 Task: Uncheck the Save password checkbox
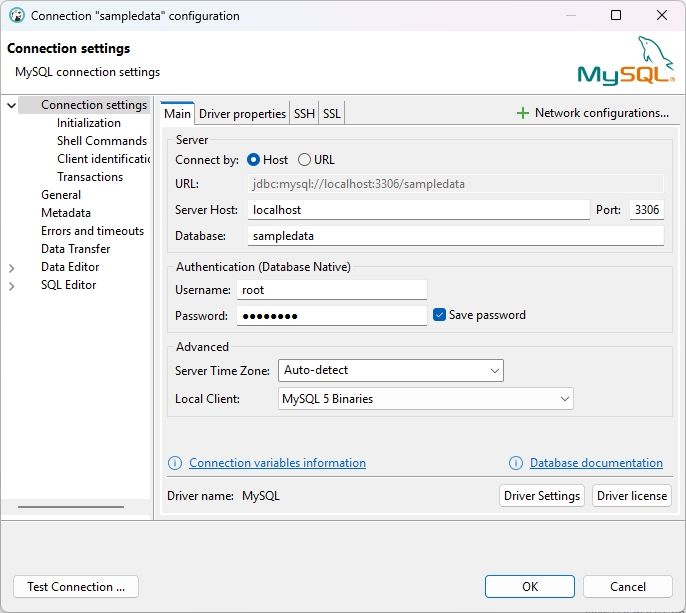[x=439, y=315]
